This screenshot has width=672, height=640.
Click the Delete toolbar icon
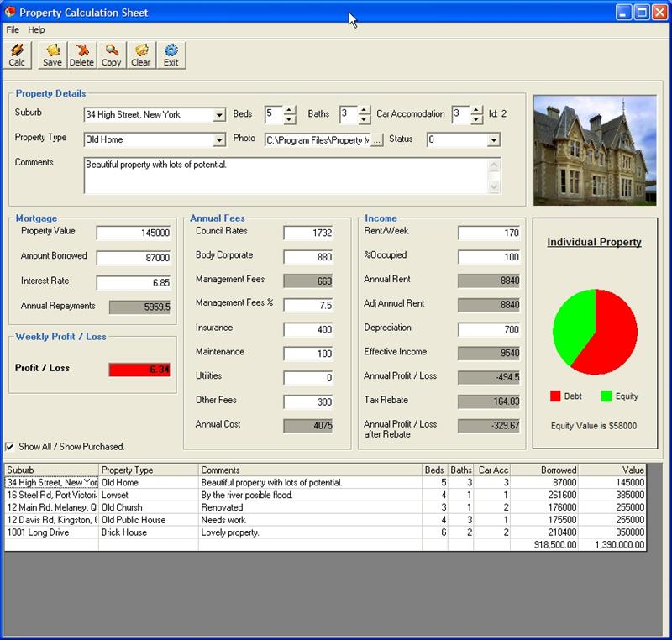coord(81,55)
